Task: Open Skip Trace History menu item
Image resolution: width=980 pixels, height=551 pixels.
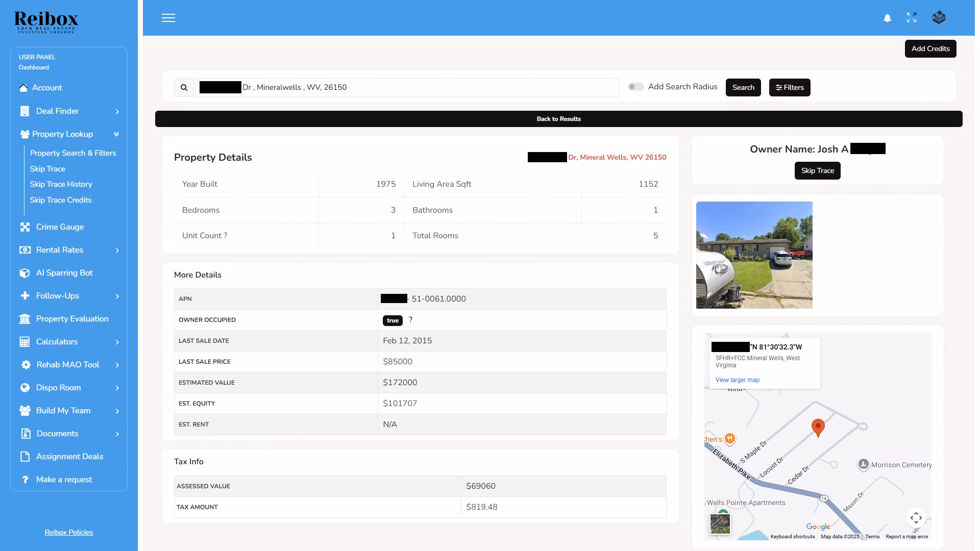Action: tap(61, 184)
